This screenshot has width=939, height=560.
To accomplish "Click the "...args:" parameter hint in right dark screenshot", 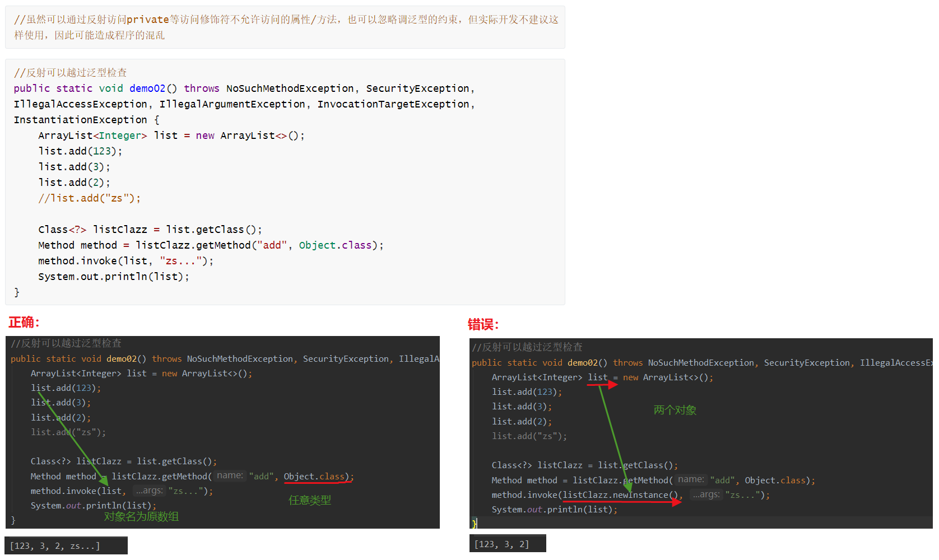I will 706,494.
